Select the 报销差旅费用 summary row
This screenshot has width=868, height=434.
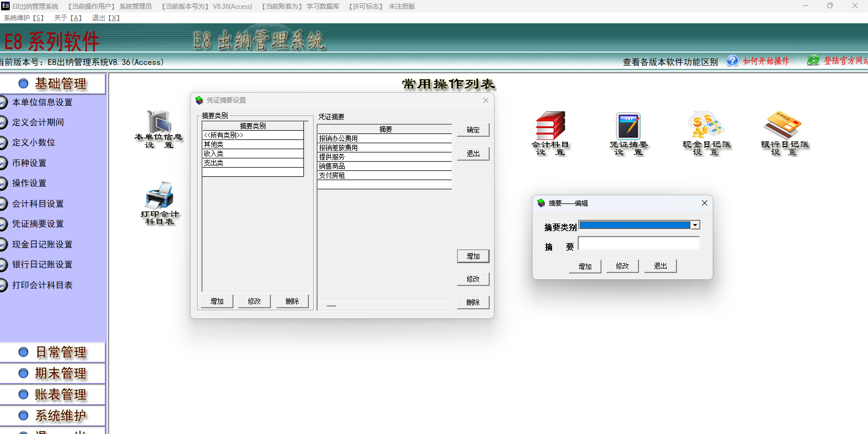[x=384, y=148]
